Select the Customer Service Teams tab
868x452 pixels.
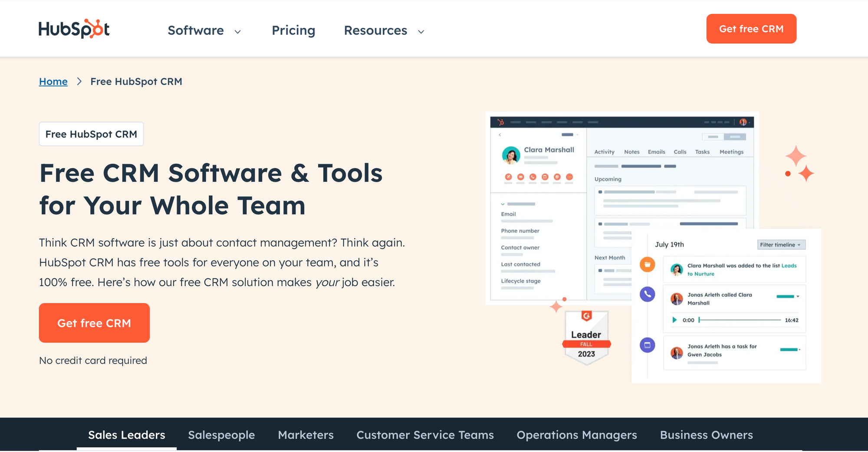coord(425,435)
